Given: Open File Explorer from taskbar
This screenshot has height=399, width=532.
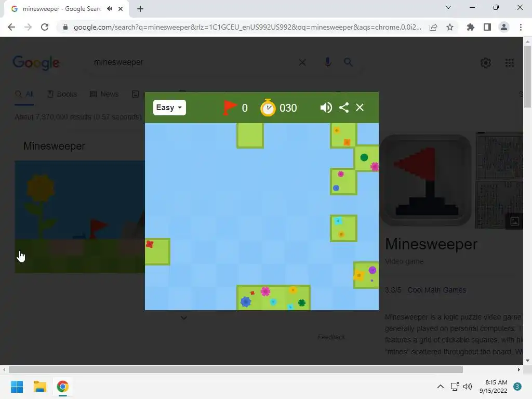Looking at the screenshot, I should tap(39, 387).
